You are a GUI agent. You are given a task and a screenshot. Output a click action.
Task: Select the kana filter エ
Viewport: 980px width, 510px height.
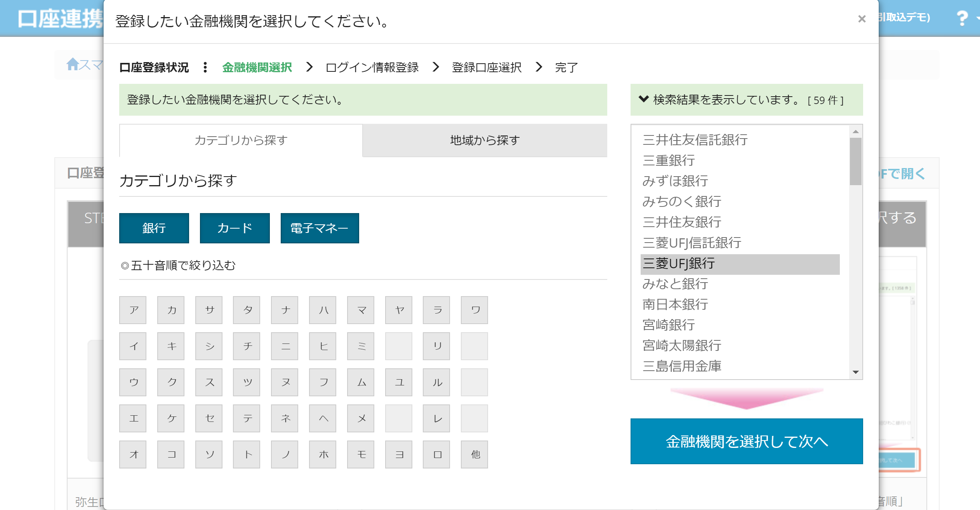pos(133,418)
